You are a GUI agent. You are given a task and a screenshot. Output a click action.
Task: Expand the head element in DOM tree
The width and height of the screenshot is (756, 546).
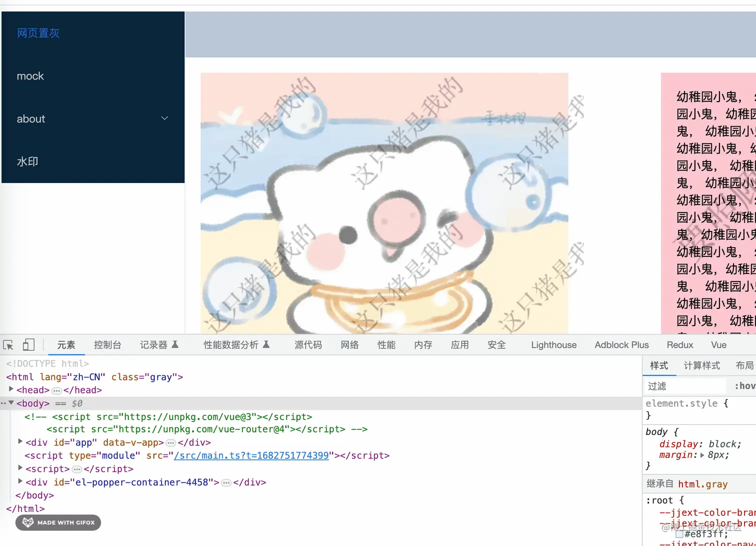click(x=11, y=390)
